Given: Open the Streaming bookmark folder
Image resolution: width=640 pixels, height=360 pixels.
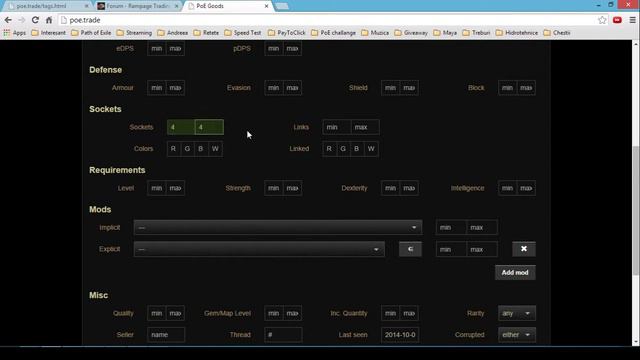Looking at the screenshot, I should tap(134, 33).
